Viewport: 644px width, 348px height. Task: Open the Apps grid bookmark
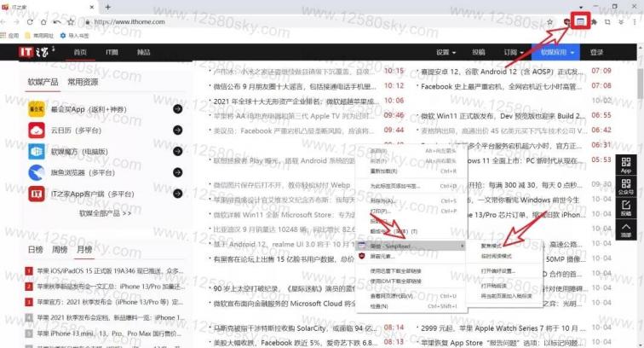coord(9,36)
